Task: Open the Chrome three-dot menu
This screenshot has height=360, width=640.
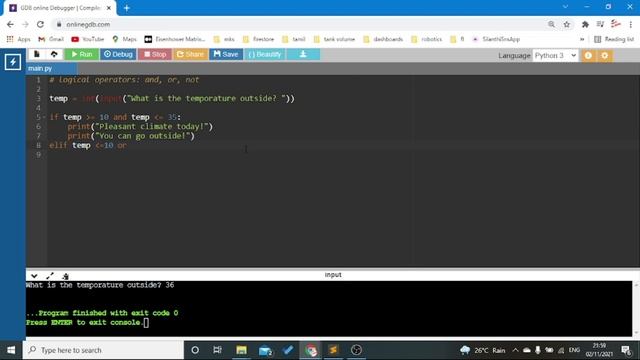Action: (631, 24)
